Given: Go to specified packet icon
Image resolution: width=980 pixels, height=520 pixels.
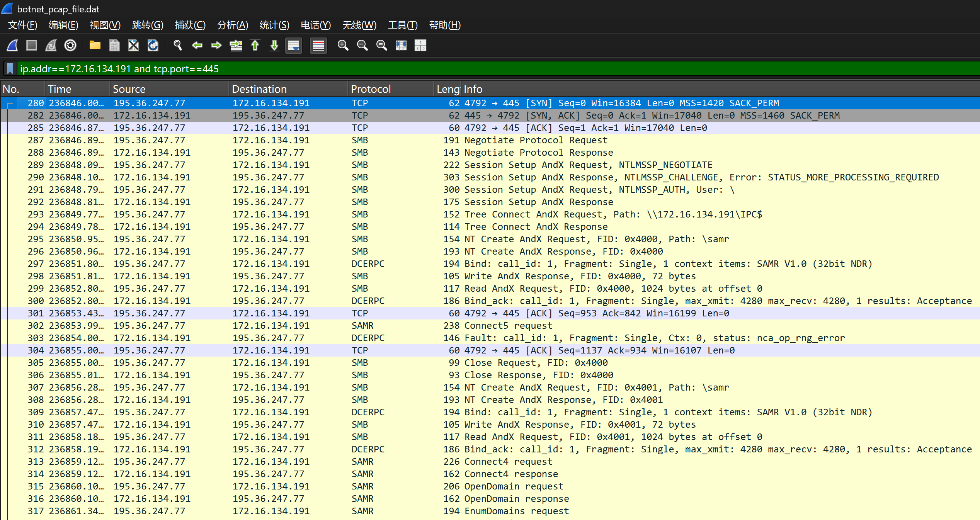Looking at the screenshot, I should pos(236,46).
